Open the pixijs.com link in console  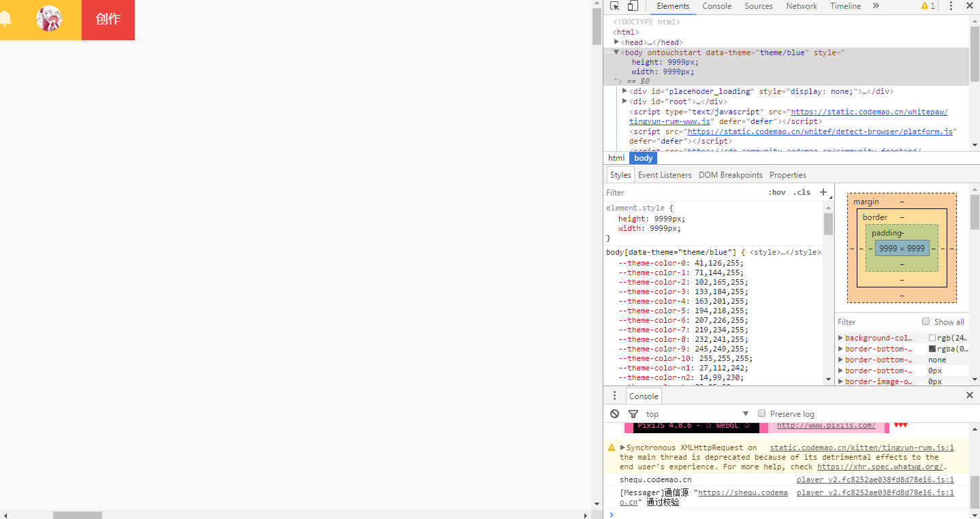tap(826, 426)
